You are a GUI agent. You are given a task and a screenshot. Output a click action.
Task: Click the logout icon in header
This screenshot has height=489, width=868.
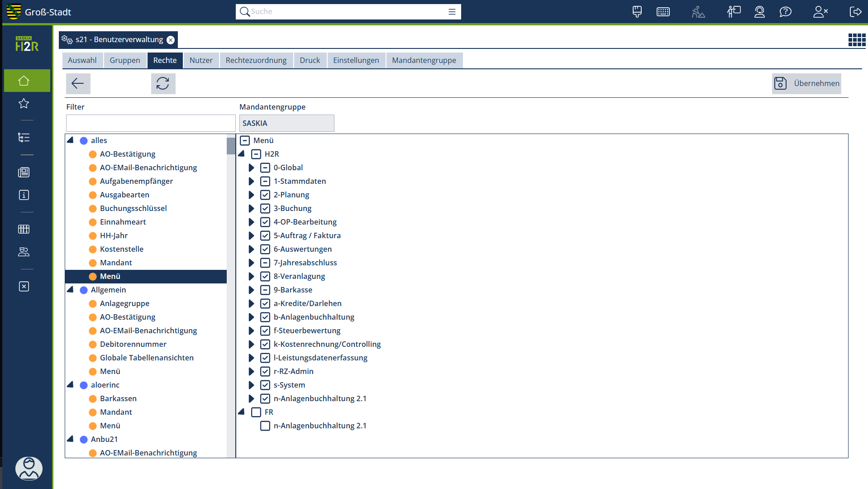pos(855,12)
